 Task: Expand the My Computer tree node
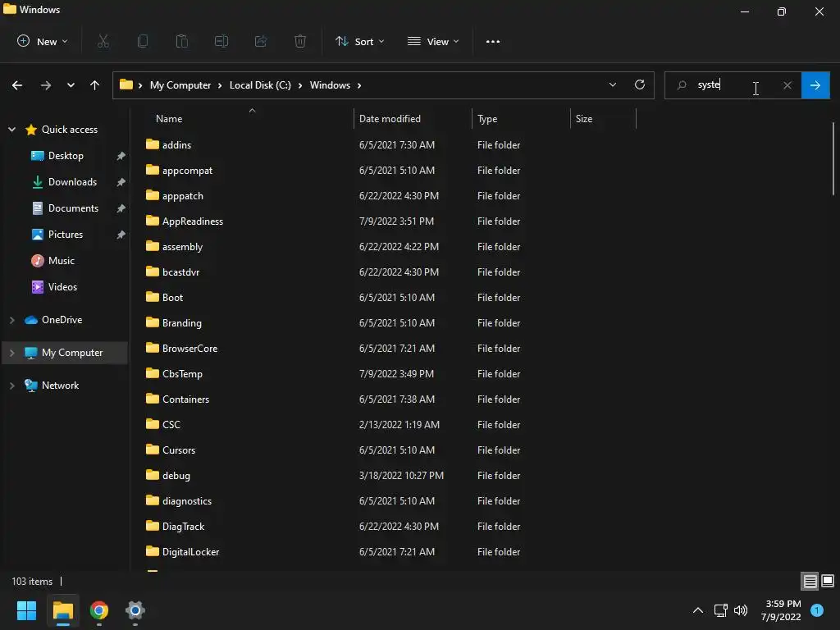click(11, 353)
